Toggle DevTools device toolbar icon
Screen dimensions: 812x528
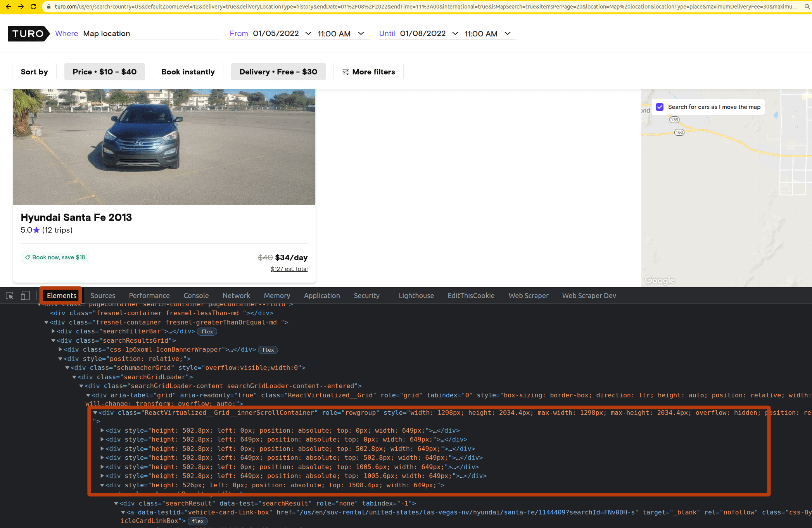click(x=25, y=296)
